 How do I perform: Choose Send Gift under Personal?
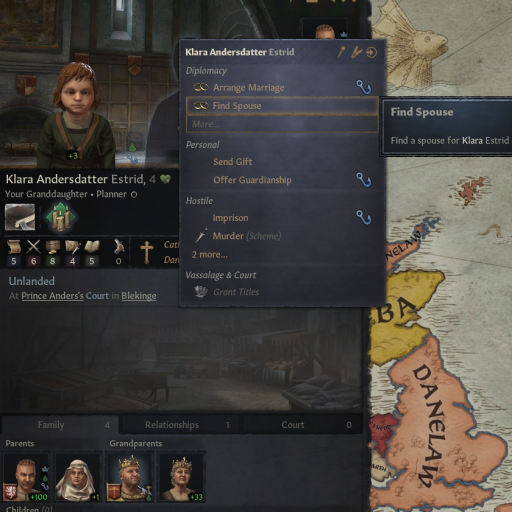233,162
